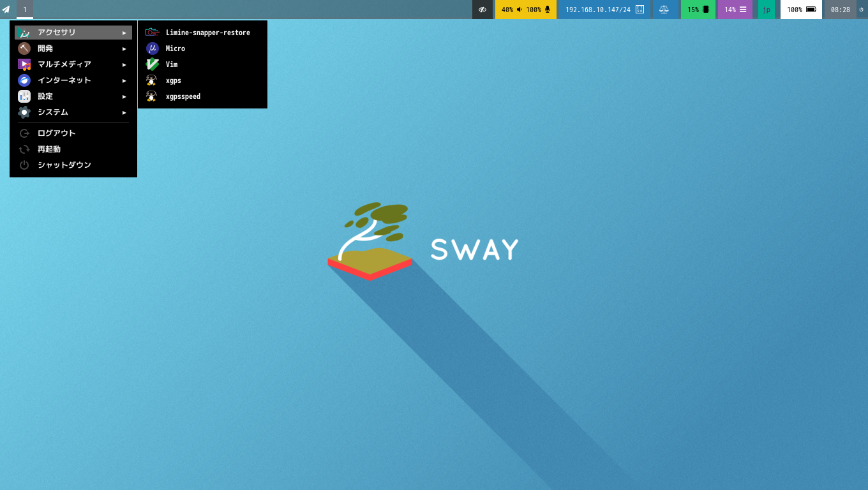The width and height of the screenshot is (868, 490).
Task: Open the network icon beside the IP address
Action: (x=640, y=10)
